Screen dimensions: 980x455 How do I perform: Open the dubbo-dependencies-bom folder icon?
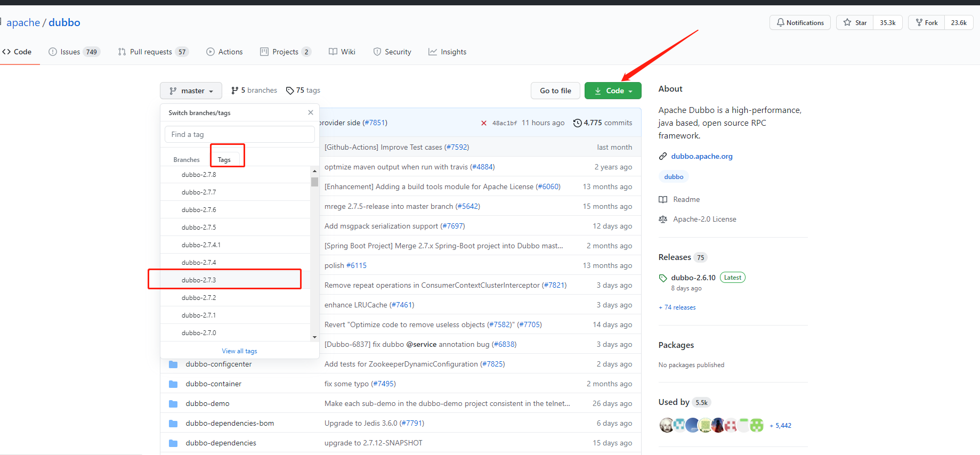[x=173, y=424]
